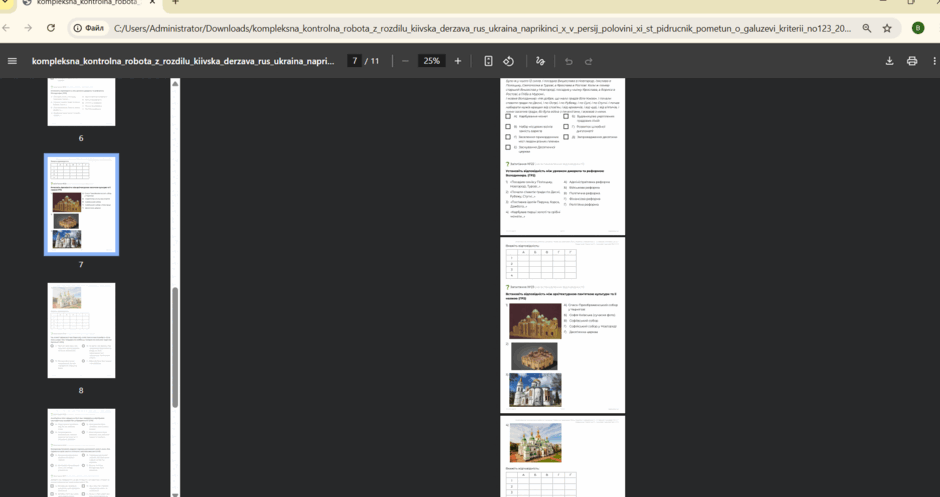940x497 pixels.
Task: Go back with the browser back arrow
Action: pos(6,28)
